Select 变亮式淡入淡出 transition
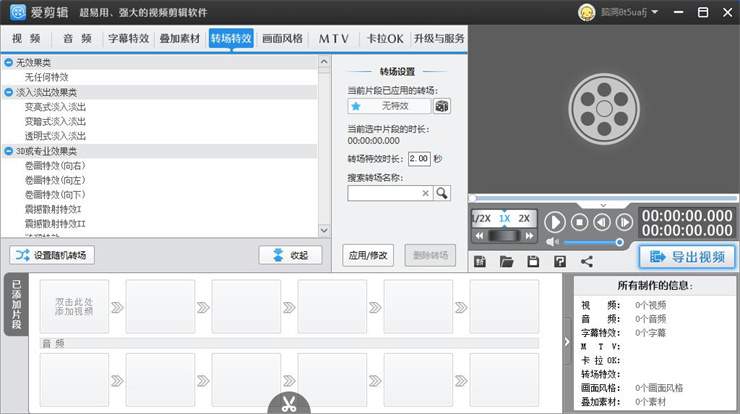The image size is (740, 414). [55, 107]
